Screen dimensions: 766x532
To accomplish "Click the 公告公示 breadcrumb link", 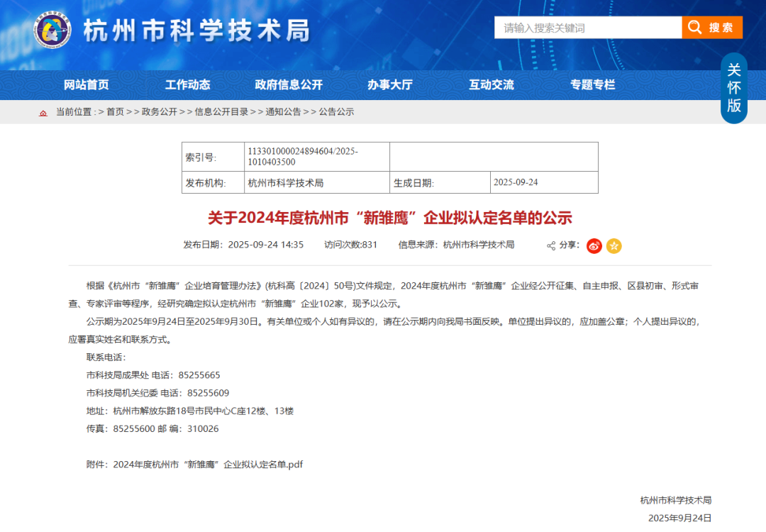I will click(x=336, y=112).
